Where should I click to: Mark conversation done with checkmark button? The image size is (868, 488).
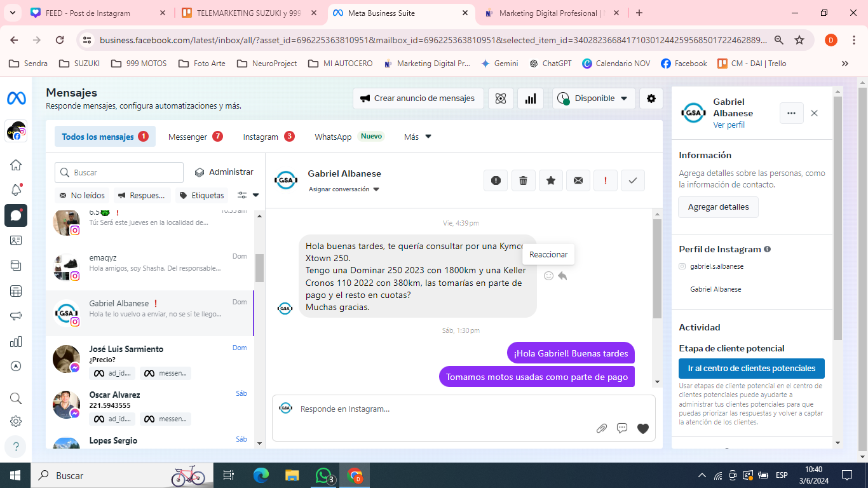click(x=632, y=180)
